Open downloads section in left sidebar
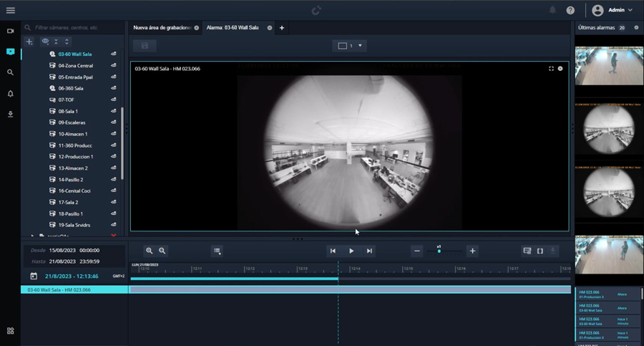The width and height of the screenshot is (644, 346). coord(10,114)
